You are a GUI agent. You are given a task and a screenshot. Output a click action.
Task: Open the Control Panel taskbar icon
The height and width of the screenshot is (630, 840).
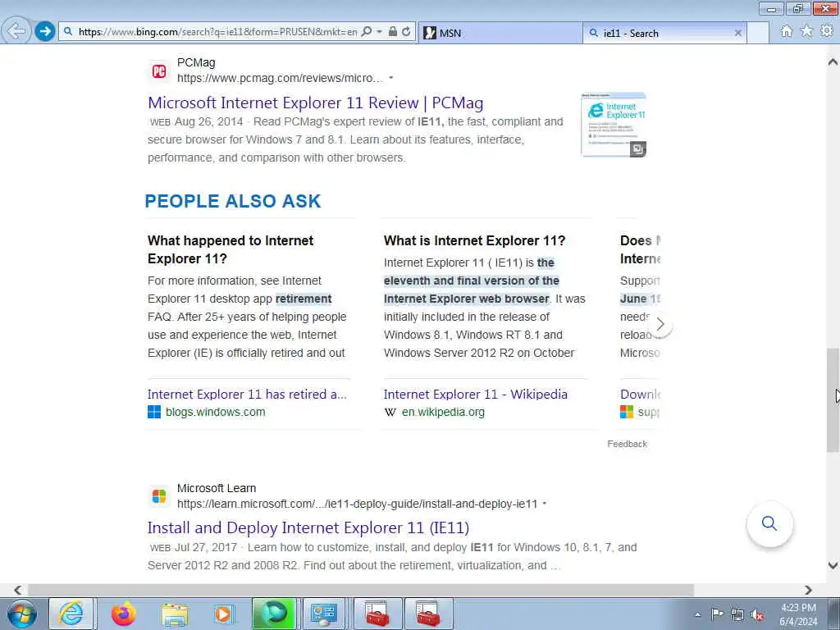coord(324,614)
